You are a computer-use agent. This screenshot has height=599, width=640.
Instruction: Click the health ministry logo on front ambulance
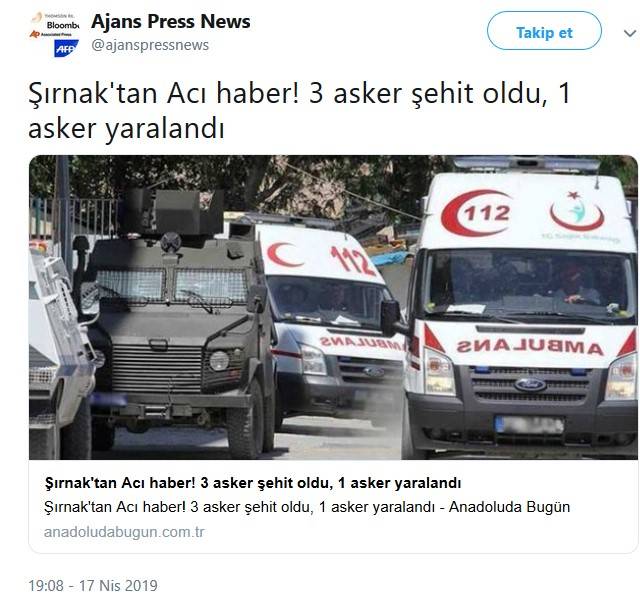click(577, 211)
